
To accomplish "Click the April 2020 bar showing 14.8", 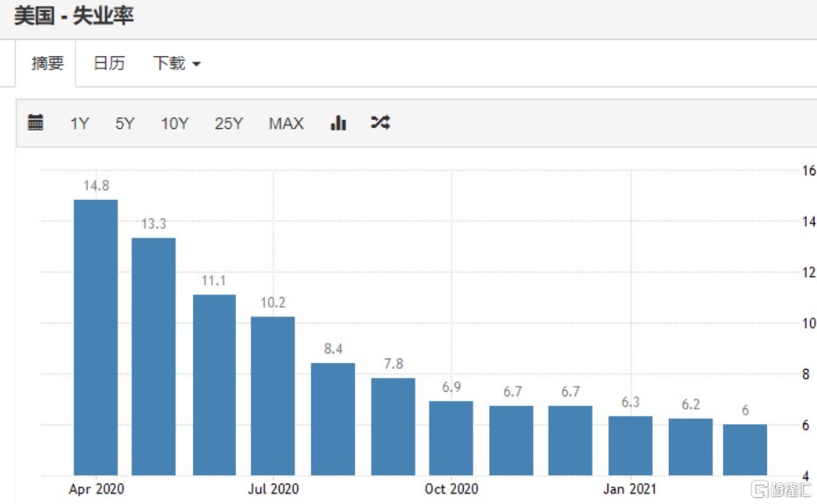I will [96, 337].
